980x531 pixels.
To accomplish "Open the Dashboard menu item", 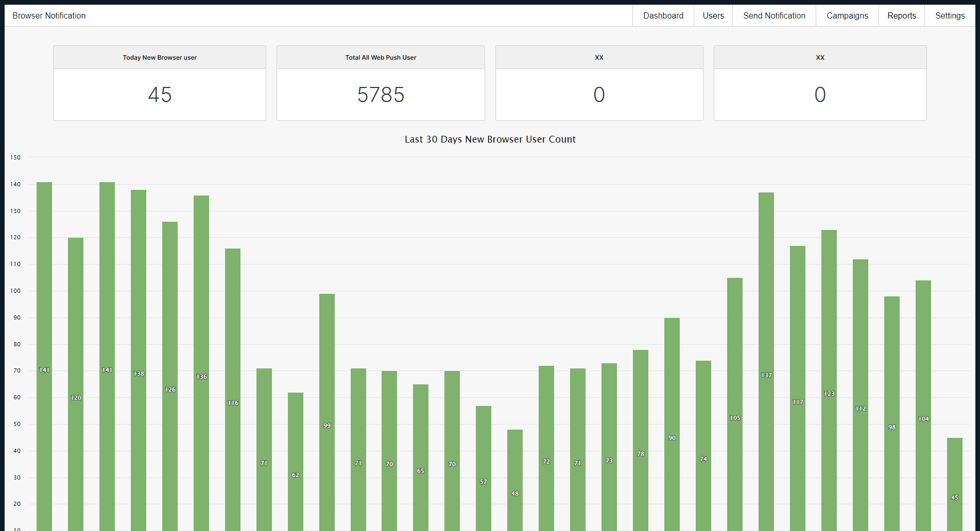I will [663, 16].
